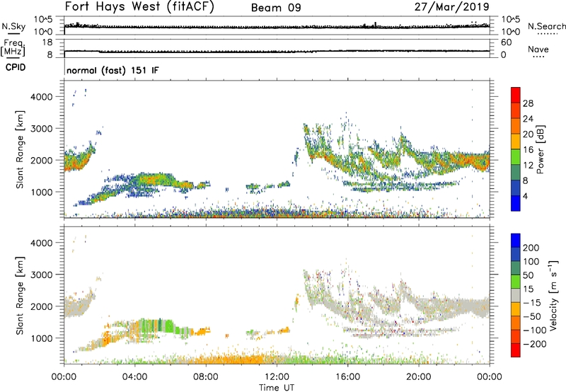Click the "60" Nave axis tick
This screenshot has height=392, width=566.
tap(506, 42)
